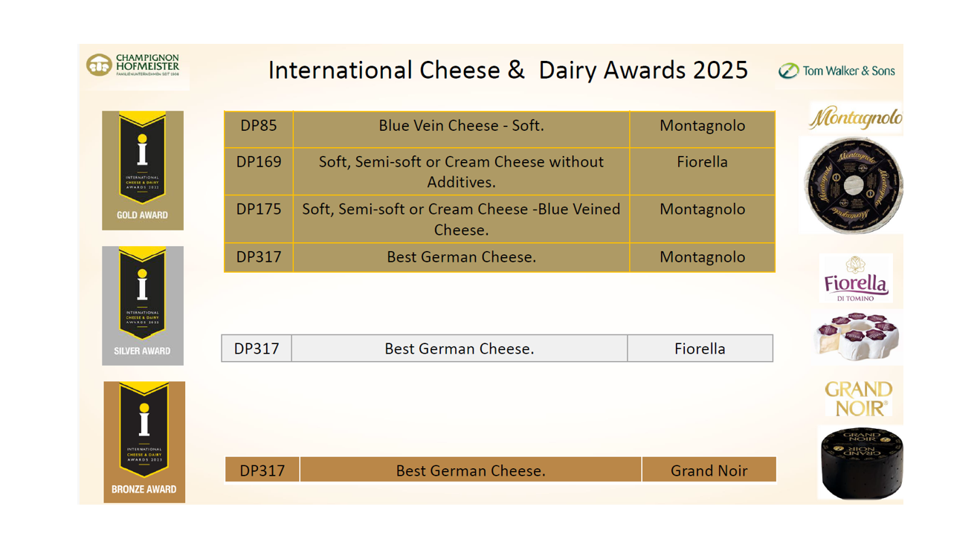Click the Champignon Hofmeister logo
The width and height of the screenshot is (980, 547).
tap(133, 65)
